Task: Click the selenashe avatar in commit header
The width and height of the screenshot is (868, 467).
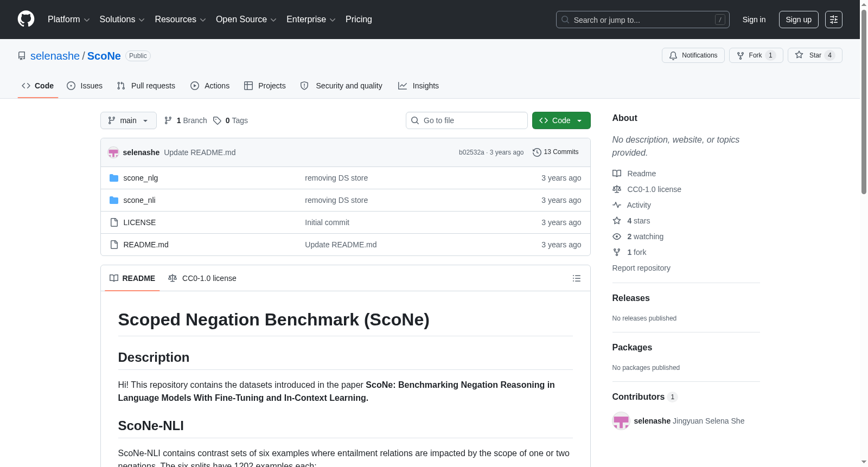Action: pyautogui.click(x=113, y=152)
